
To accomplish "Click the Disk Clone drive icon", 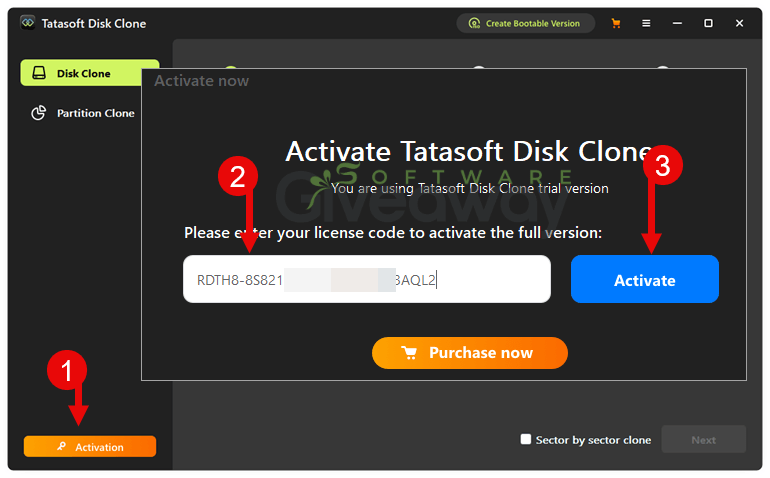I will pos(39,73).
